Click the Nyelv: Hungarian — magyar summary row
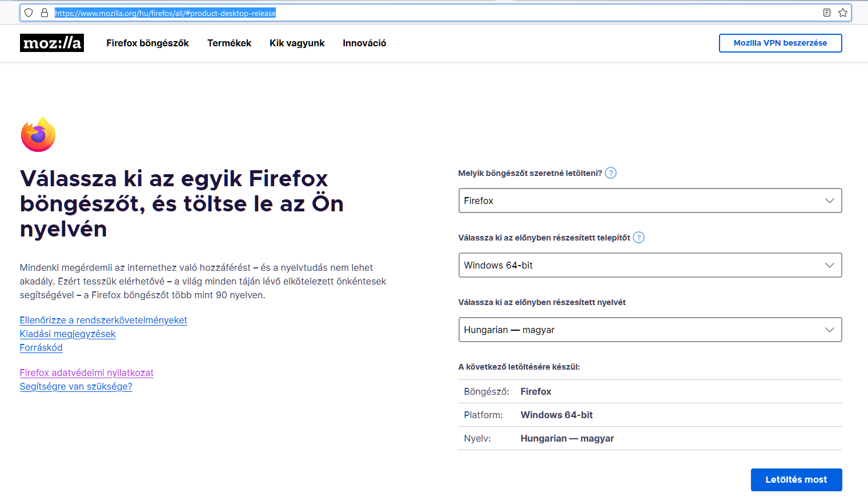868x501 pixels. tap(650, 438)
